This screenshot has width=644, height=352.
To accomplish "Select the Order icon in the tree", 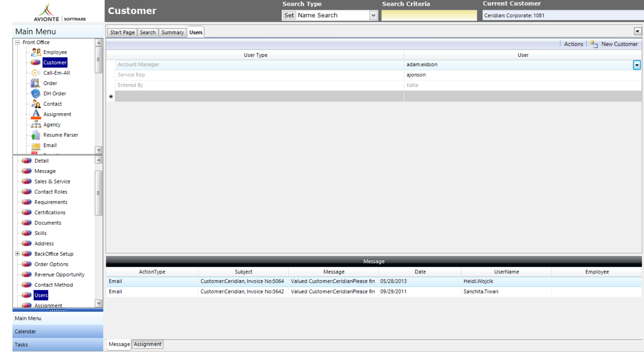I will click(x=35, y=83).
